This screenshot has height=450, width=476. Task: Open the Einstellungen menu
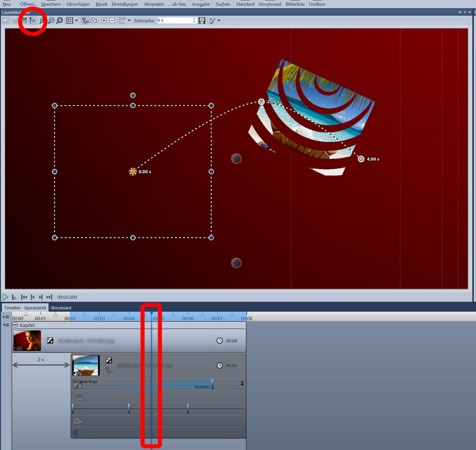pos(125,4)
